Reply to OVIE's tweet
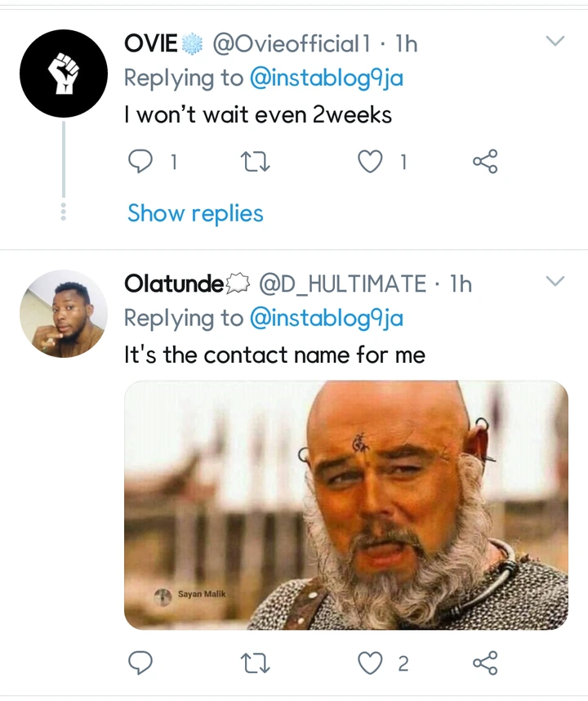The image size is (588, 701). point(142,163)
